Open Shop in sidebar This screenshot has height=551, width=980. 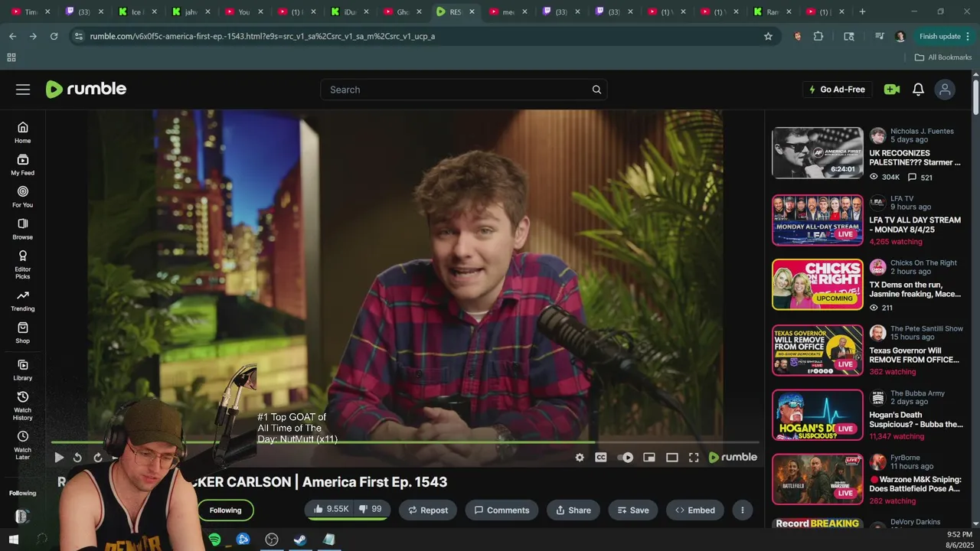point(22,333)
